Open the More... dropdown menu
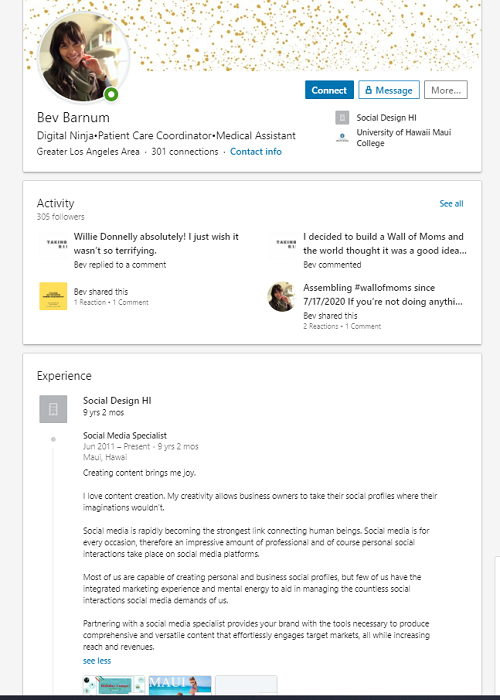Screen dimensions: 500x700 (446, 90)
